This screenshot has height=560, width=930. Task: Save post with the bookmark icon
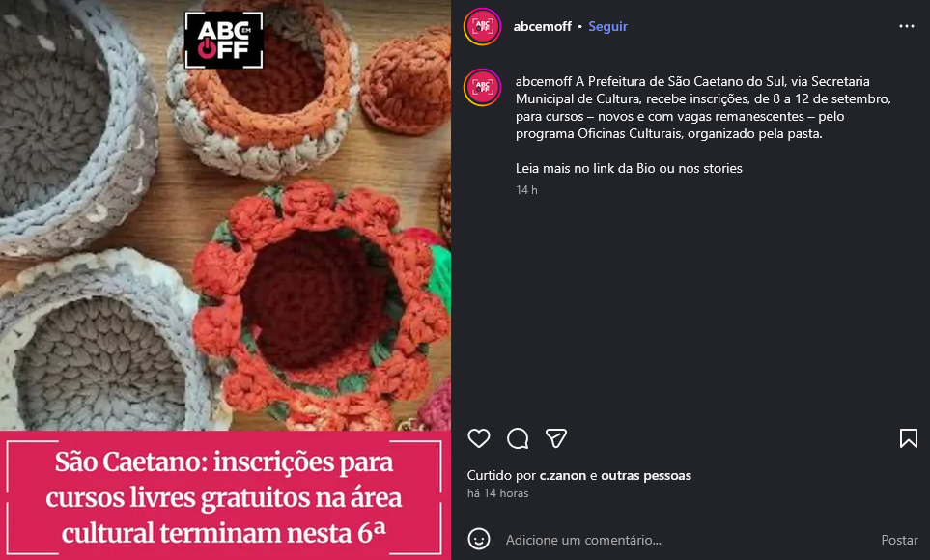point(908,438)
